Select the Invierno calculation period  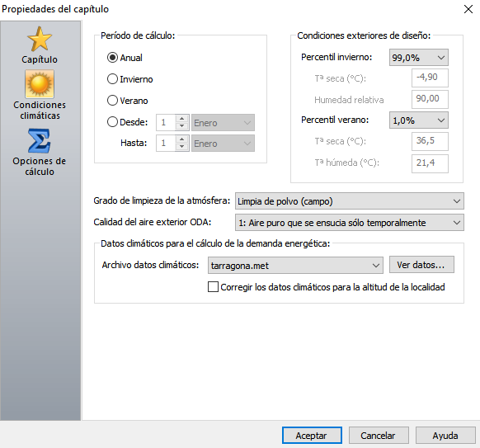[129, 79]
